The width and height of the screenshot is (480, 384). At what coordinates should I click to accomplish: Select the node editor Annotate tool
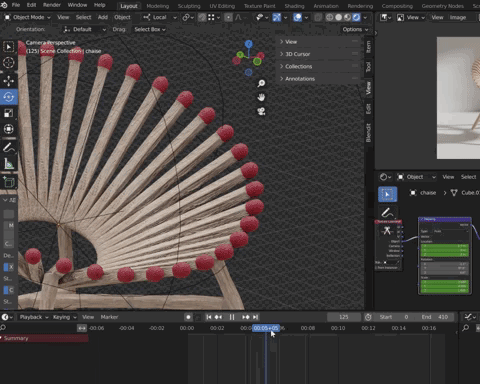click(387, 212)
